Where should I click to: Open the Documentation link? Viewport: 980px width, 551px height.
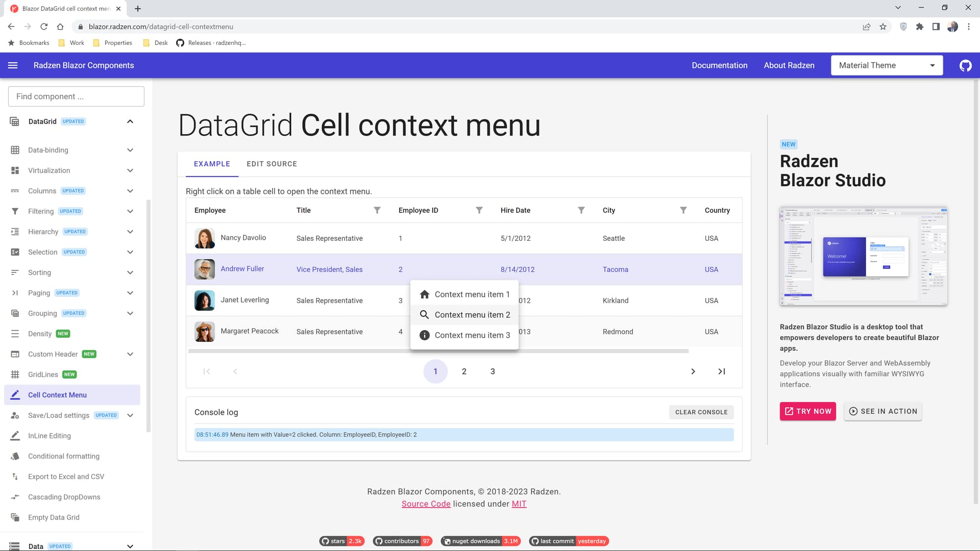coord(719,65)
